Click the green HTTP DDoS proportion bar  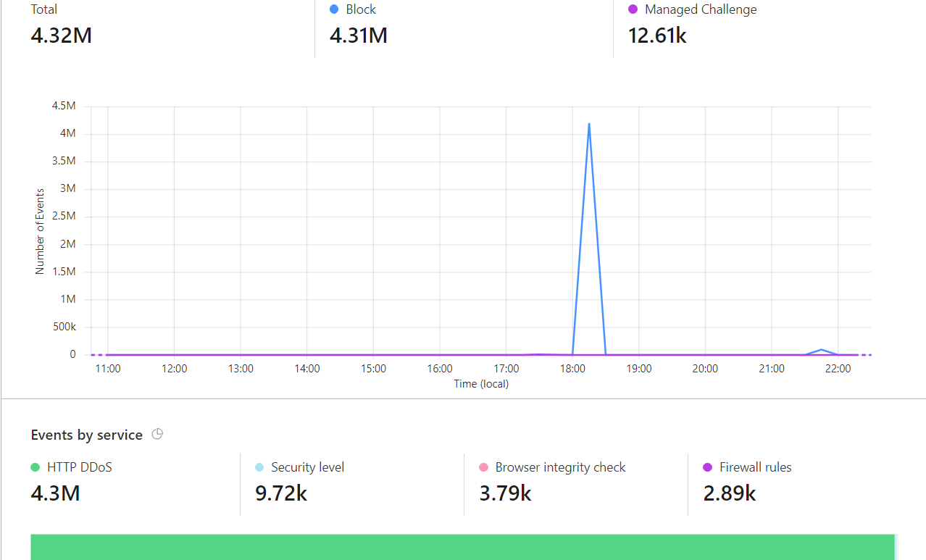click(462, 547)
